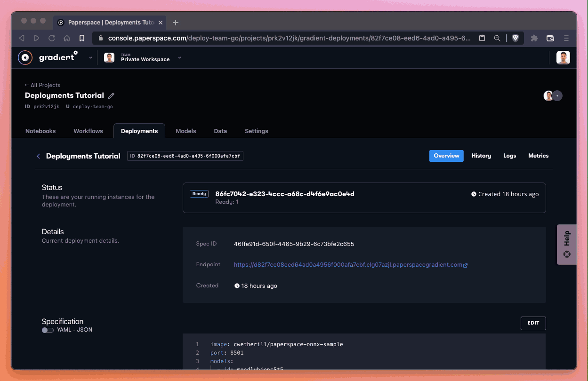This screenshot has width=588, height=381.
Task: Close the Paperspace browser tab
Action: point(161,22)
